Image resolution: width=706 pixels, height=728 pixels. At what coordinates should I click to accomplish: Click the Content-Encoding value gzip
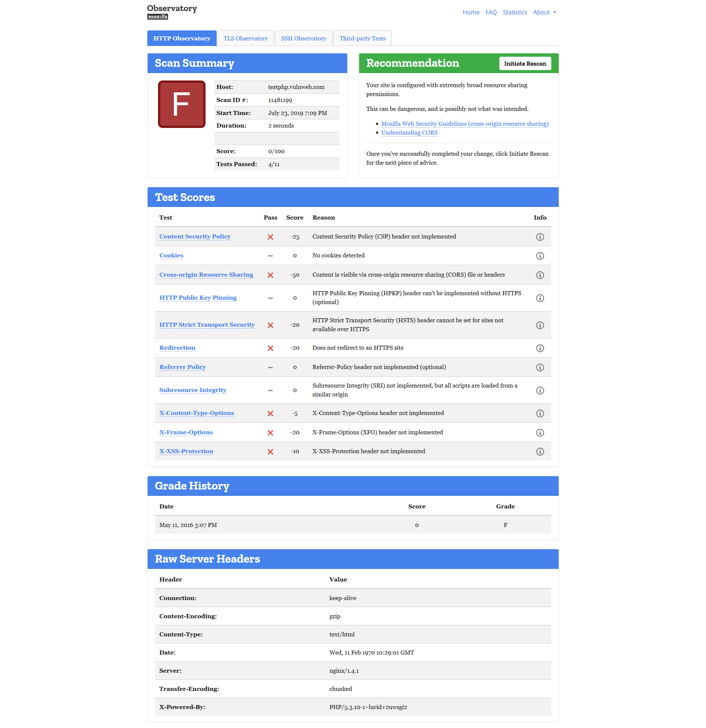point(334,617)
